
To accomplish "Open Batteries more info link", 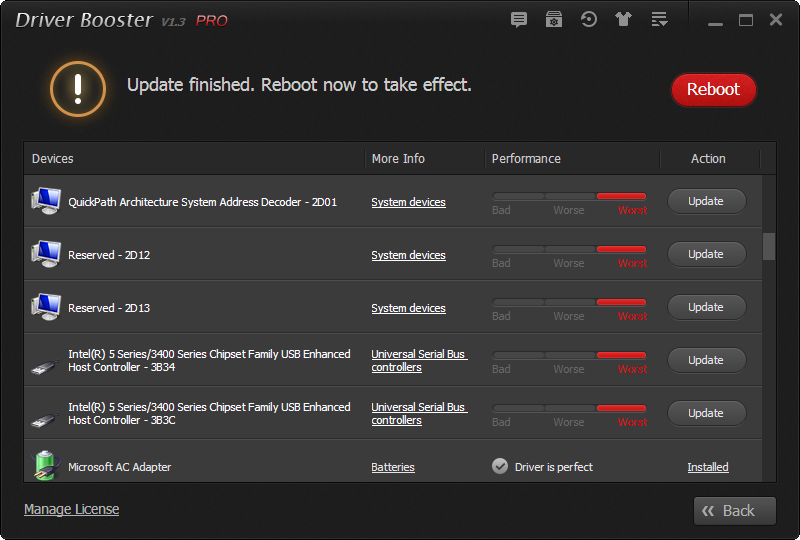I will (392, 467).
